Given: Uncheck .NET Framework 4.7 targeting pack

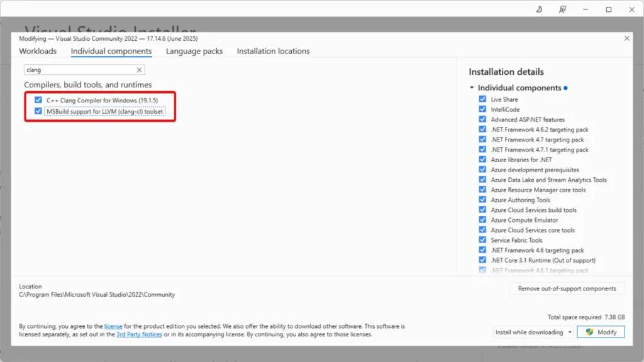Looking at the screenshot, I should coord(482,139).
